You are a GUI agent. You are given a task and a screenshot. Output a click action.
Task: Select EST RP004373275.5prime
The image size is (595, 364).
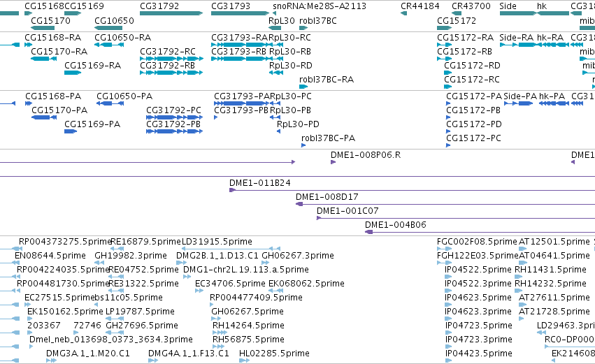tap(65, 242)
